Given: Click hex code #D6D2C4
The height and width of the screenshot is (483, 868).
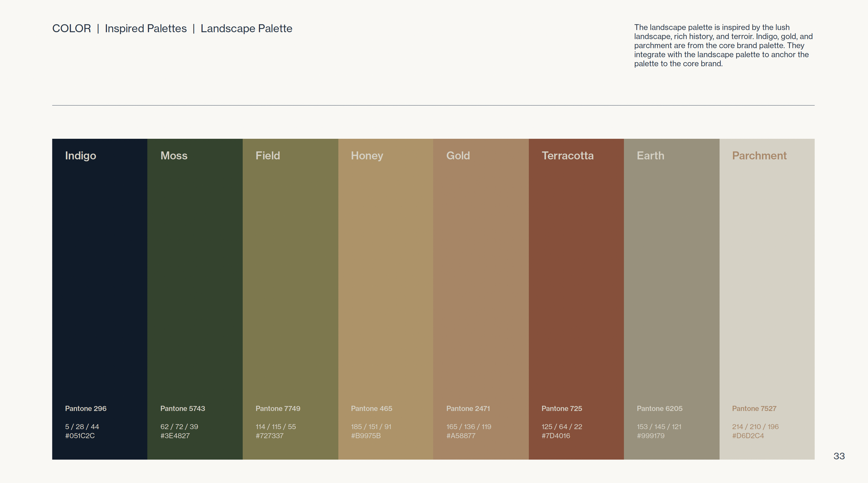Looking at the screenshot, I should (748, 436).
